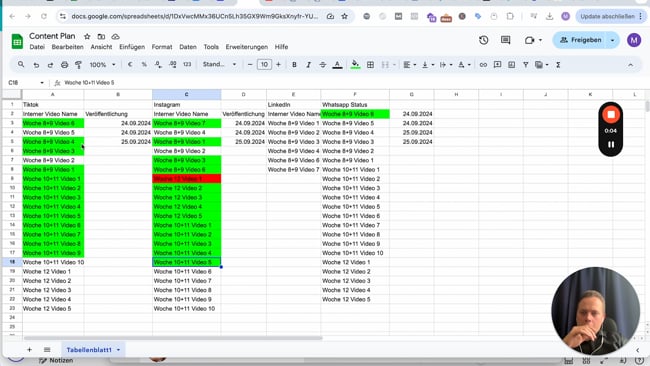This screenshot has height=366, width=650.
Task: Open Google account avatar M
Action: click(x=634, y=40)
